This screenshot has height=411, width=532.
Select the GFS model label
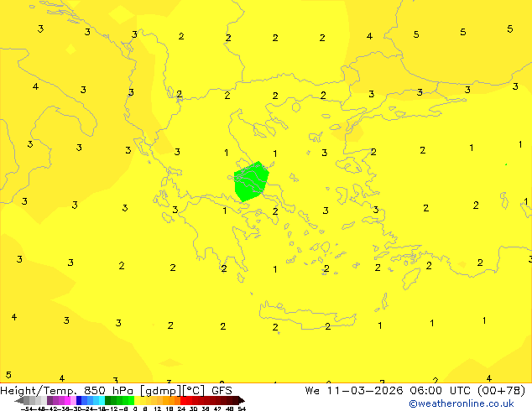point(222,390)
